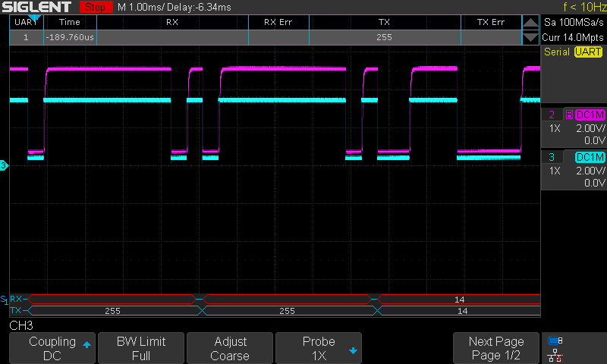Click the network connection status icon
The width and height of the screenshot is (607, 364).
tap(555, 354)
